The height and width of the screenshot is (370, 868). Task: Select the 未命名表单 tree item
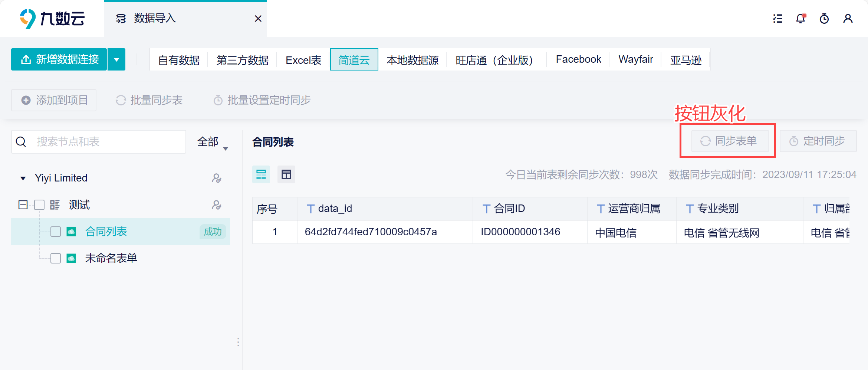tap(111, 258)
